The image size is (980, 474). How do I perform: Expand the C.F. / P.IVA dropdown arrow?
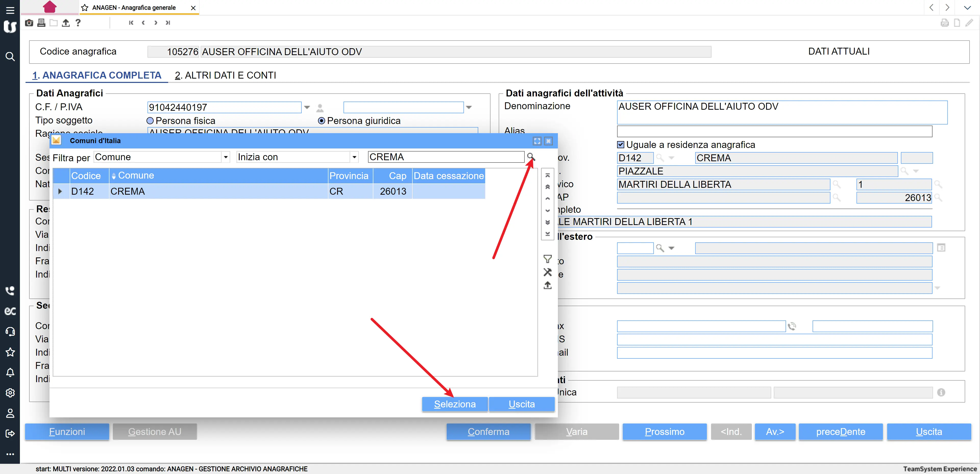pyautogui.click(x=307, y=107)
